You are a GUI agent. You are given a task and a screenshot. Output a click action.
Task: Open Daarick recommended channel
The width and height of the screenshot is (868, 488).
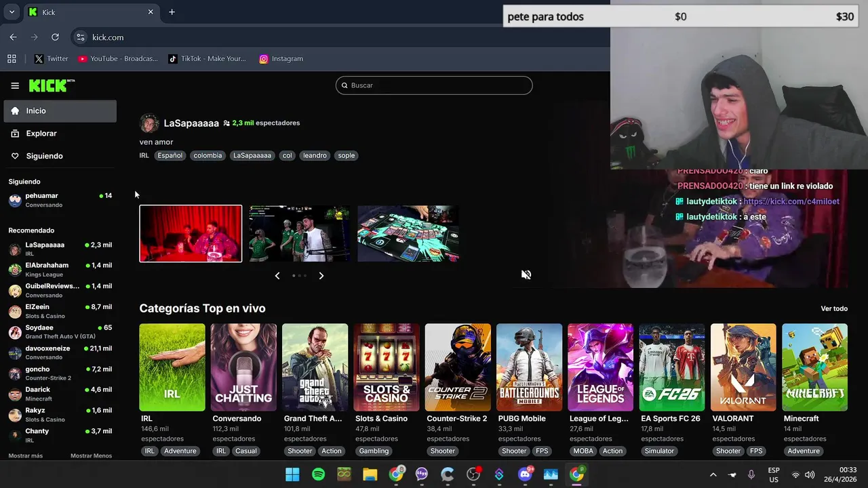coord(60,394)
